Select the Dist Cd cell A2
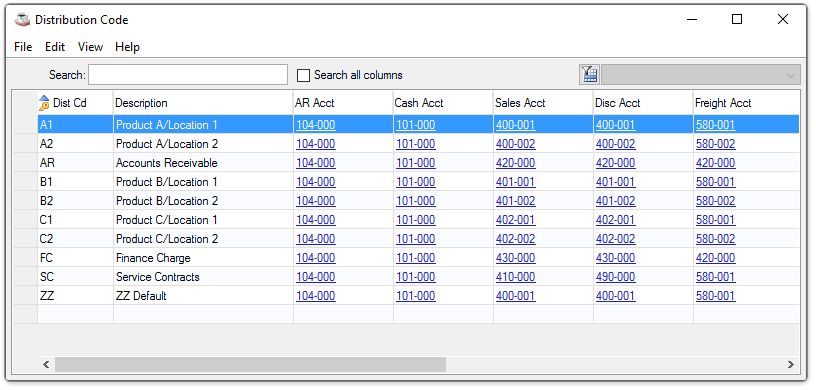This screenshot has width=816, height=390. 75,144
